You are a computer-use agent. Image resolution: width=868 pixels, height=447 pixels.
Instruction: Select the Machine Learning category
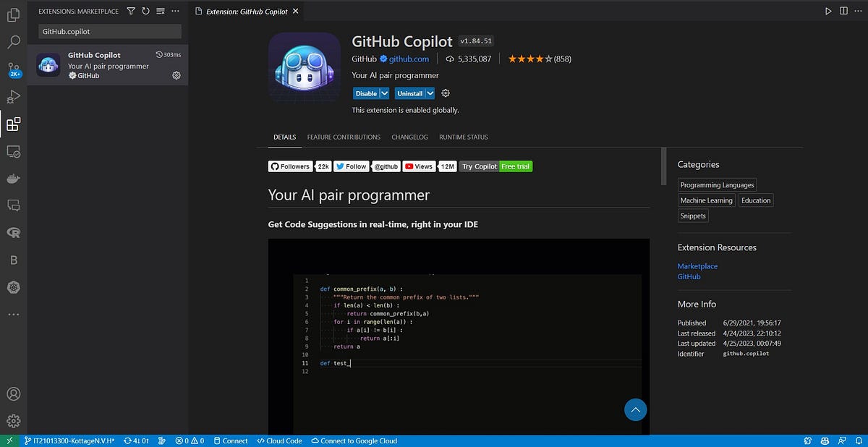706,200
